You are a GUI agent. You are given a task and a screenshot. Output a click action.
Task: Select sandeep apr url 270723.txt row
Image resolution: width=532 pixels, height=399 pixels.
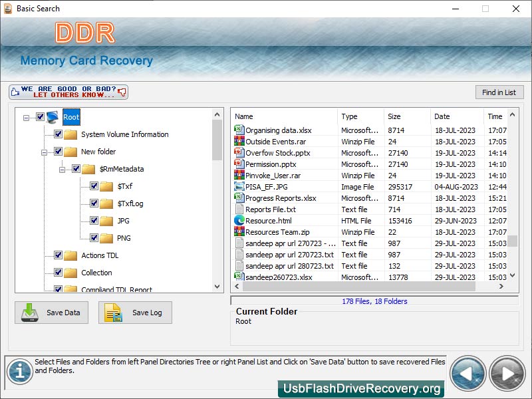pos(370,255)
